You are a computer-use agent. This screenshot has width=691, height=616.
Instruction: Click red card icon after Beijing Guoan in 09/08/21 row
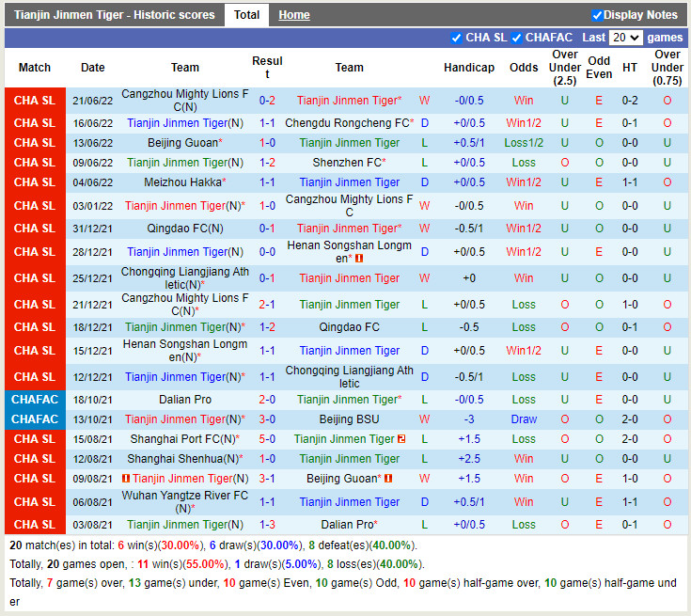pyautogui.click(x=387, y=479)
